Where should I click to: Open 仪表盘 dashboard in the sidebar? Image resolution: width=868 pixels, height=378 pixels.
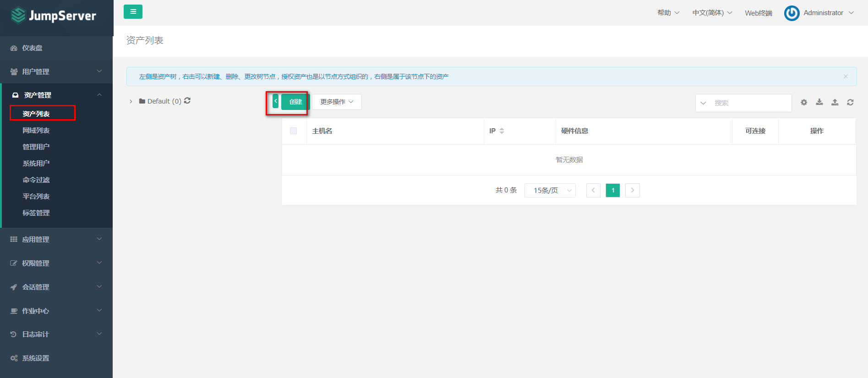point(56,48)
